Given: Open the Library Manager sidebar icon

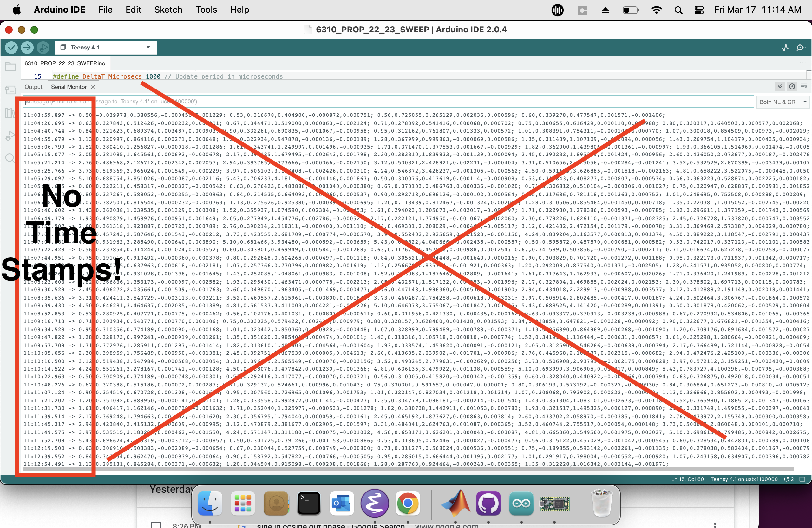Looking at the screenshot, I should point(10,113).
